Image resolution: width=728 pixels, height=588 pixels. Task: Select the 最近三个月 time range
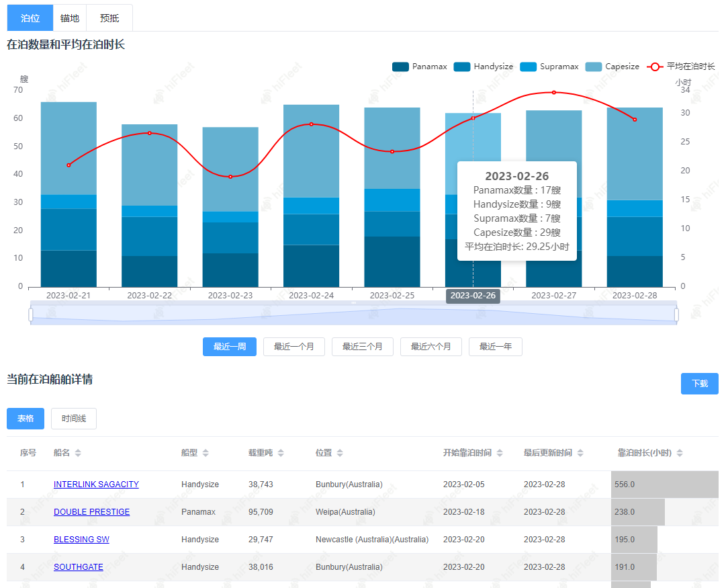pyautogui.click(x=363, y=347)
